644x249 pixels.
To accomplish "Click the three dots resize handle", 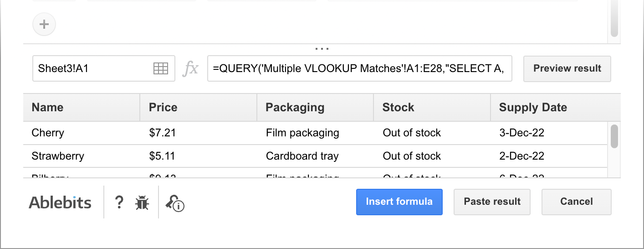I will pos(322,48).
